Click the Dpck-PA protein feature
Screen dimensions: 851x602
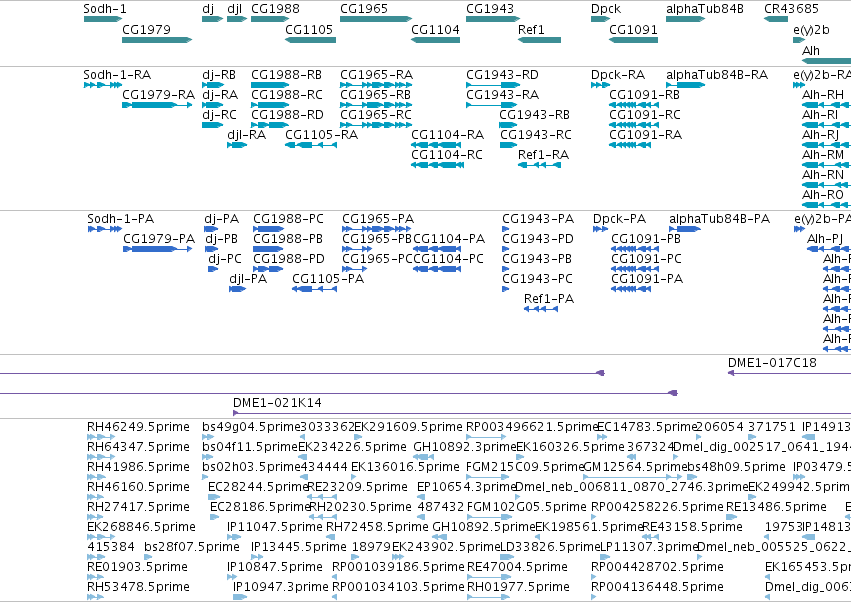600,229
